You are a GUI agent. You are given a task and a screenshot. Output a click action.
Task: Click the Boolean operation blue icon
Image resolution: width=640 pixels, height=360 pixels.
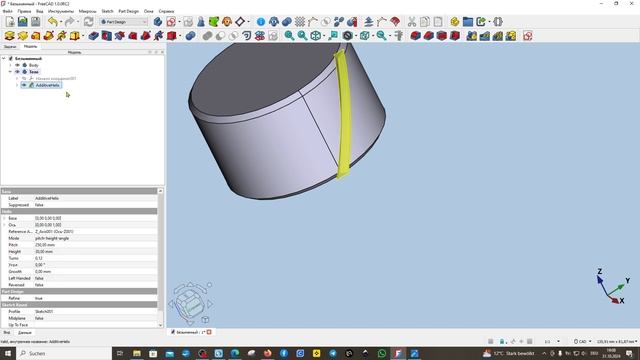190,36
